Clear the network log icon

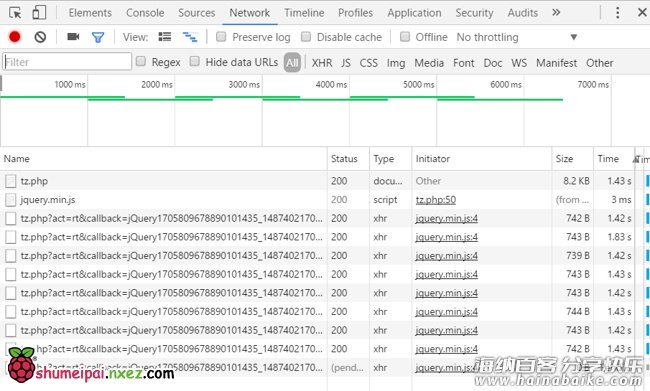point(40,37)
